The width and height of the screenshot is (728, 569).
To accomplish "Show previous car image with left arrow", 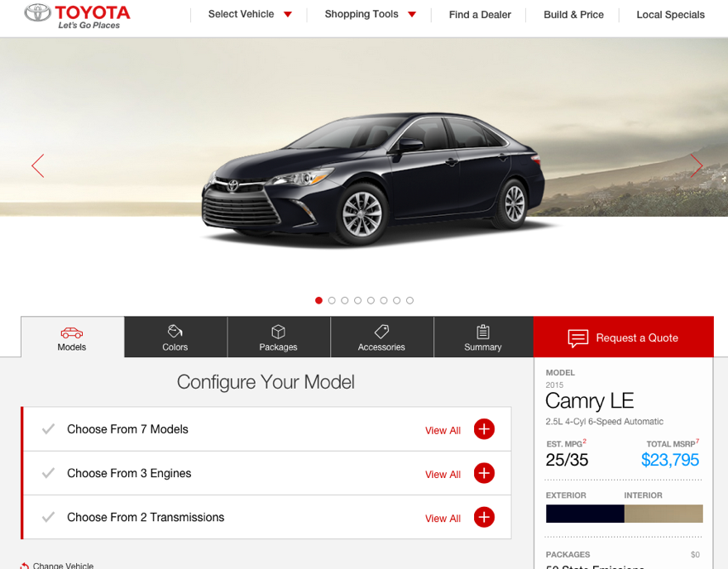I will click(38, 165).
